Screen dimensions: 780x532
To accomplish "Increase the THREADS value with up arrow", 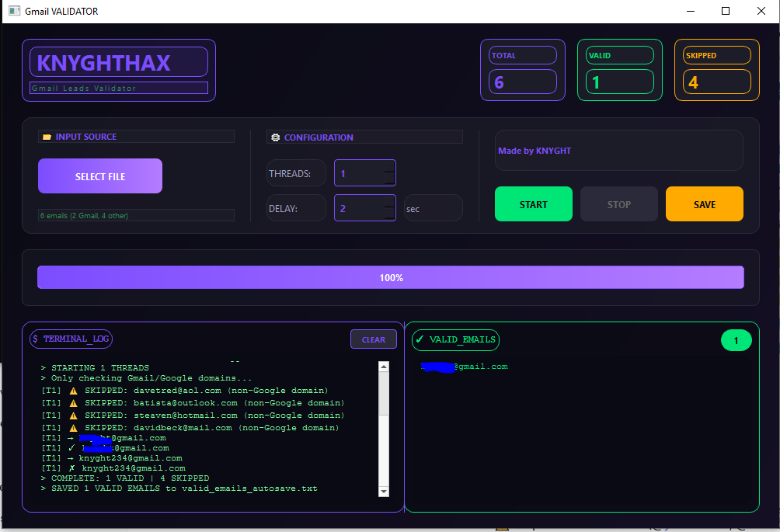I will pyautogui.click(x=390, y=167).
